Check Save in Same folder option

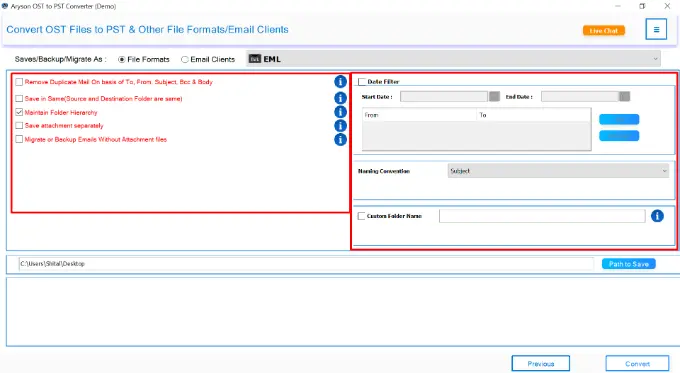click(19, 98)
